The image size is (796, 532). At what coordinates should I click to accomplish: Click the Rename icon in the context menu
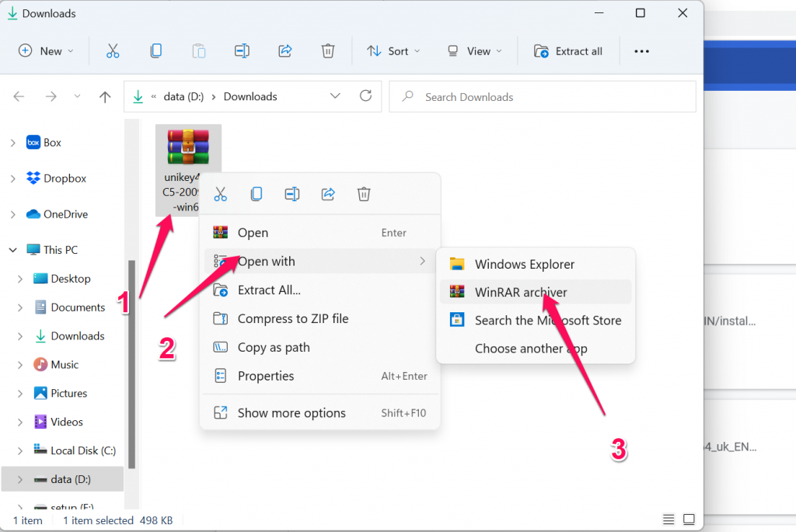292,194
